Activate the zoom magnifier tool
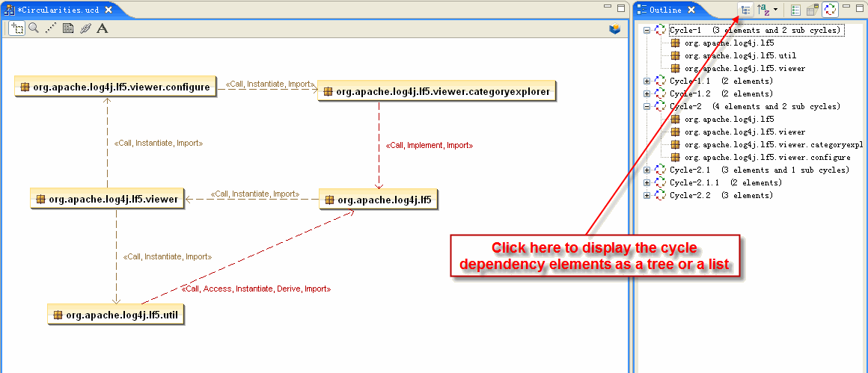Image resolution: width=868 pixels, height=373 pixels. point(34,28)
